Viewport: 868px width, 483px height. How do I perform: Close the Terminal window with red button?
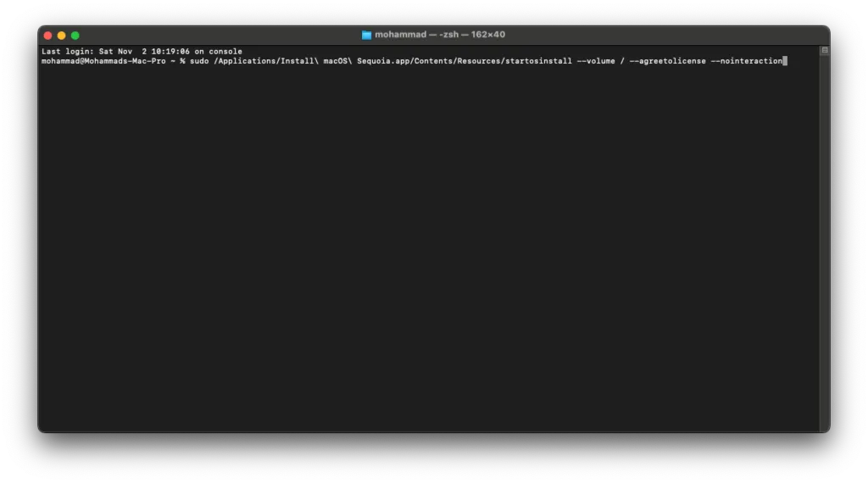48,36
